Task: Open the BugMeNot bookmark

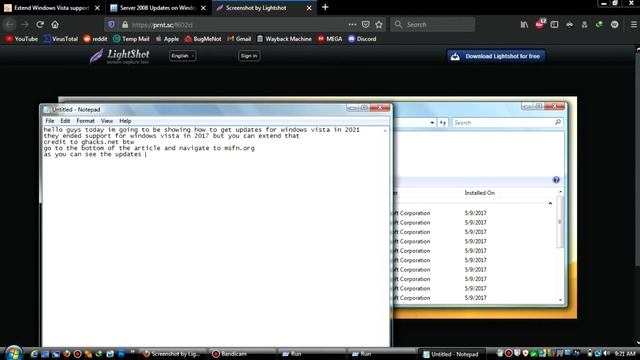Action: coord(203,39)
